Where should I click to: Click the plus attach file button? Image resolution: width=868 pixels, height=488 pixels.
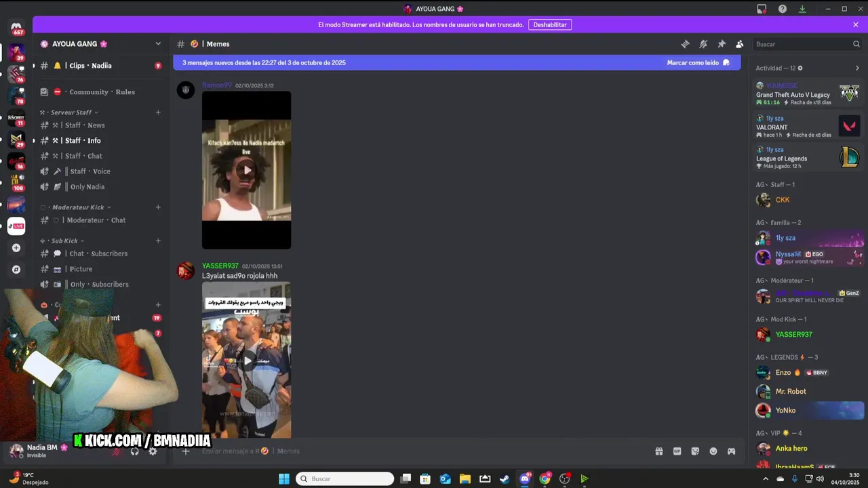[x=185, y=451]
